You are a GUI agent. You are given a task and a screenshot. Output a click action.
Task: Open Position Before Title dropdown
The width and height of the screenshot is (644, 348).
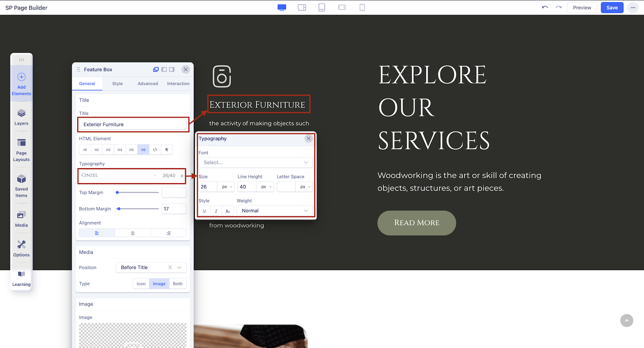(151, 267)
